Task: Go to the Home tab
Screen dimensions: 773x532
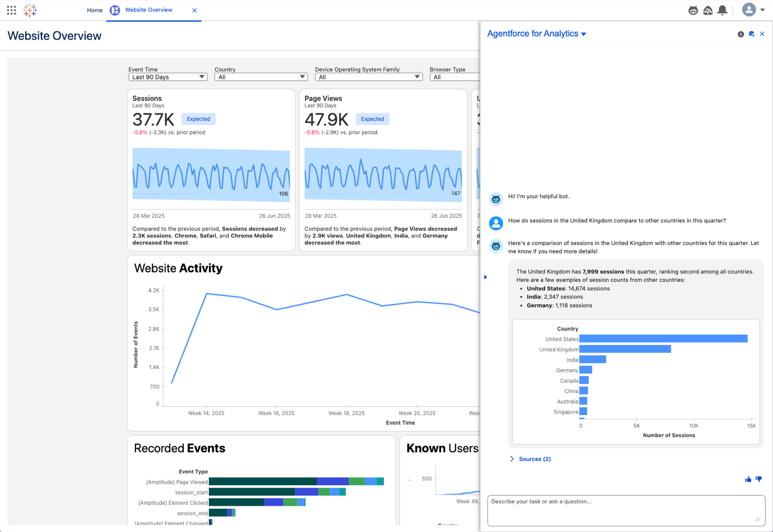Action: pyautogui.click(x=95, y=10)
